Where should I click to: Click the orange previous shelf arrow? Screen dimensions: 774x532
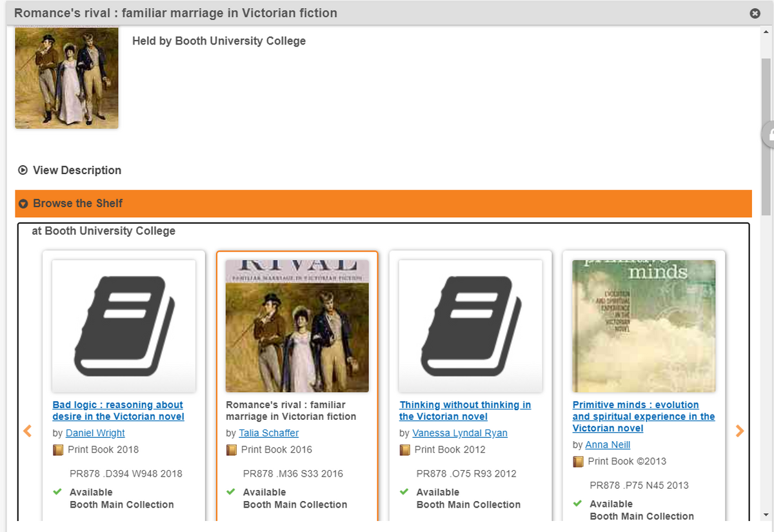28,431
